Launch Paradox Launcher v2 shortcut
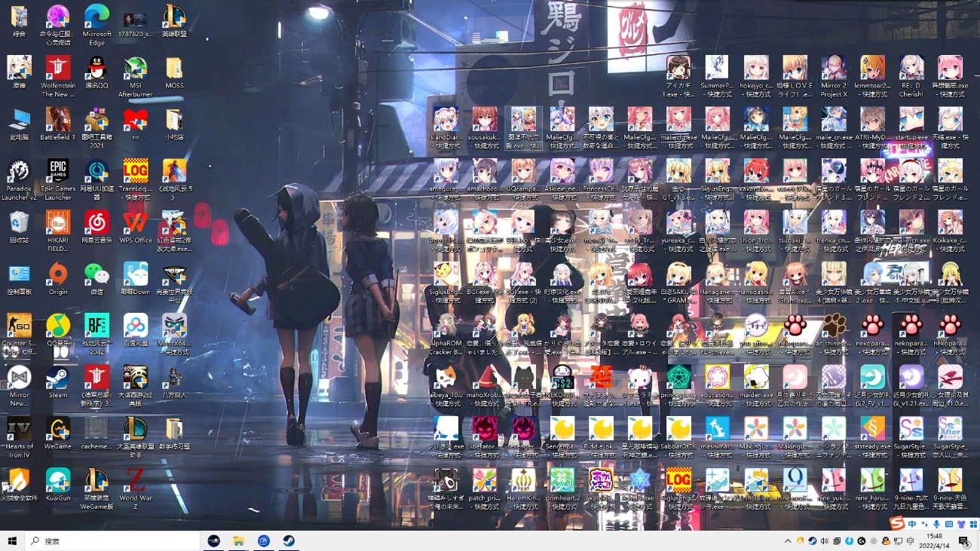 pyautogui.click(x=19, y=179)
